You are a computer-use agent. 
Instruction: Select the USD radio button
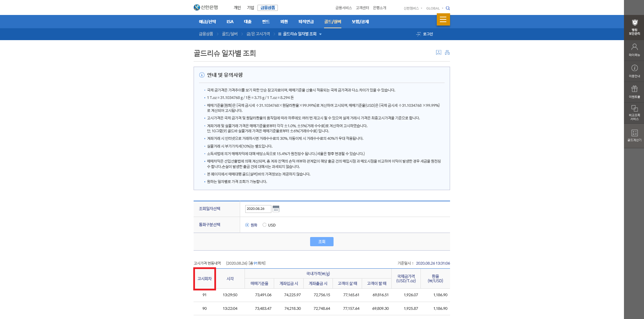click(x=265, y=225)
